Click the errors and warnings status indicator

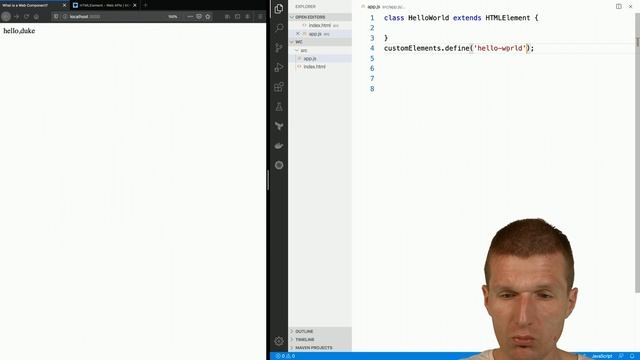[x=285, y=356]
